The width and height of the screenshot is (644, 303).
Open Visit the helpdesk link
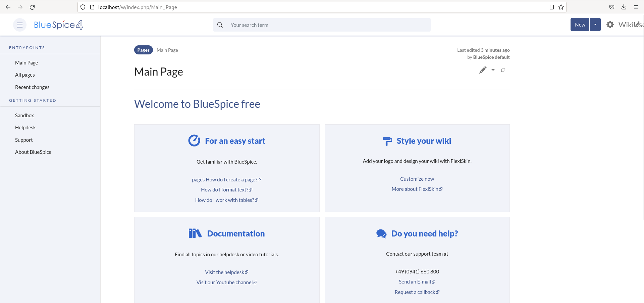[x=227, y=272]
